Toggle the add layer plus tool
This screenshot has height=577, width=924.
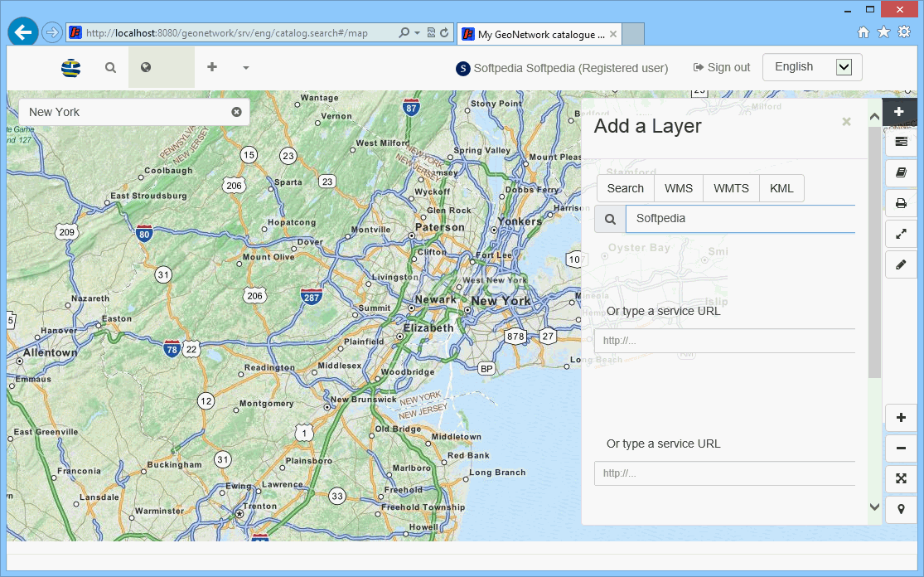[x=899, y=112]
